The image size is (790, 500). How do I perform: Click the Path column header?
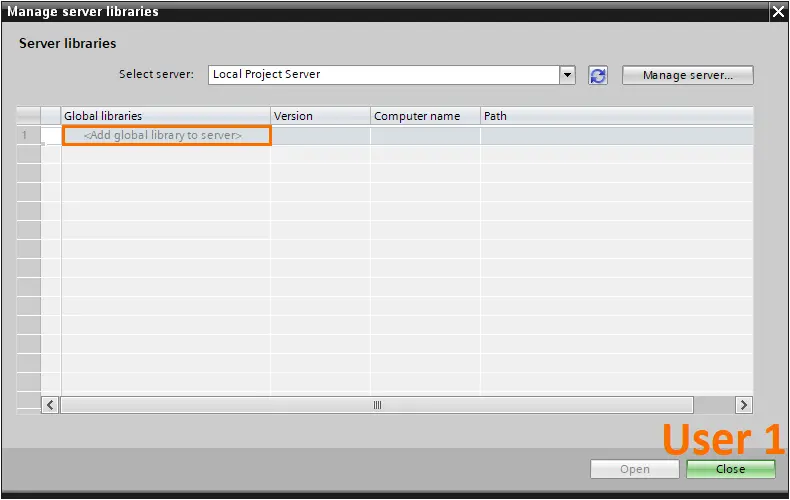pyautogui.click(x=617, y=116)
